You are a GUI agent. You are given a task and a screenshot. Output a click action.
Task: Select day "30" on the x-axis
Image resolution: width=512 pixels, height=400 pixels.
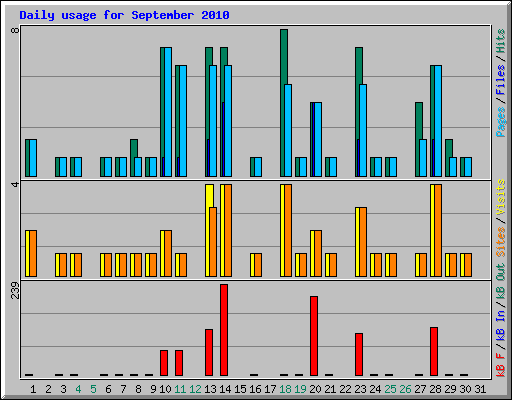click(x=465, y=389)
